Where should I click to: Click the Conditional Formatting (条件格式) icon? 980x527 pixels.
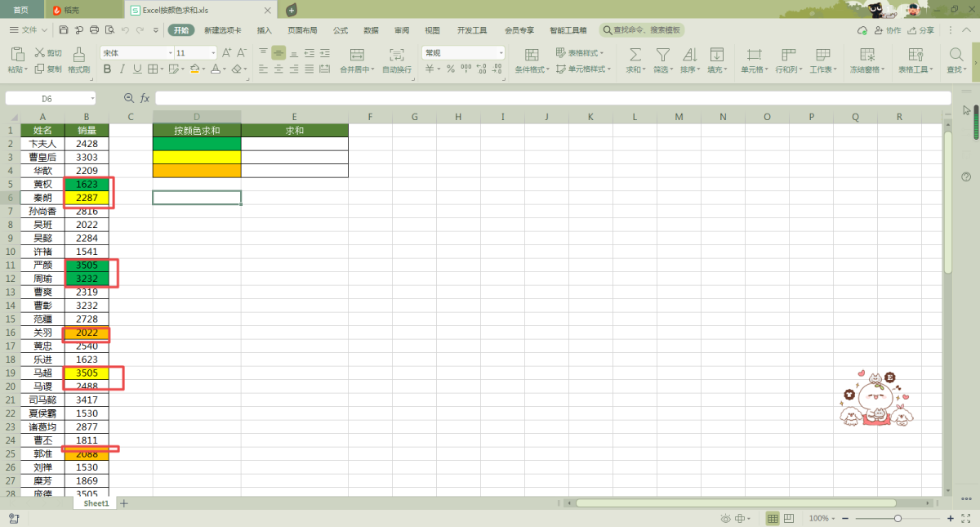532,55
